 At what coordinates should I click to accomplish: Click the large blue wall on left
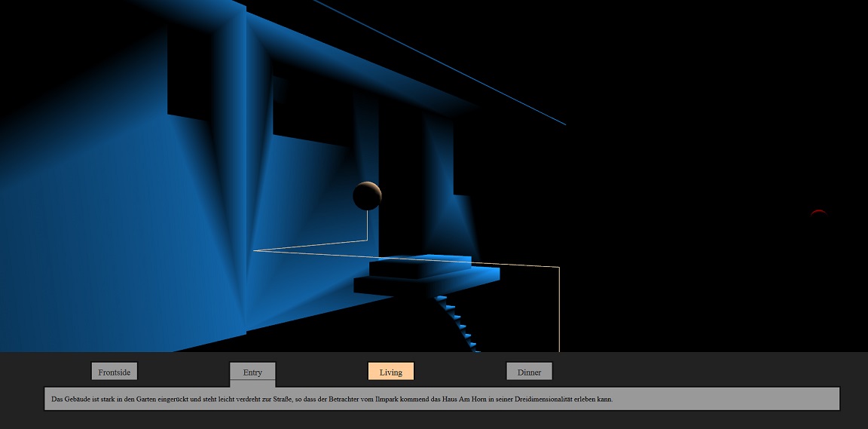(x=90, y=226)
